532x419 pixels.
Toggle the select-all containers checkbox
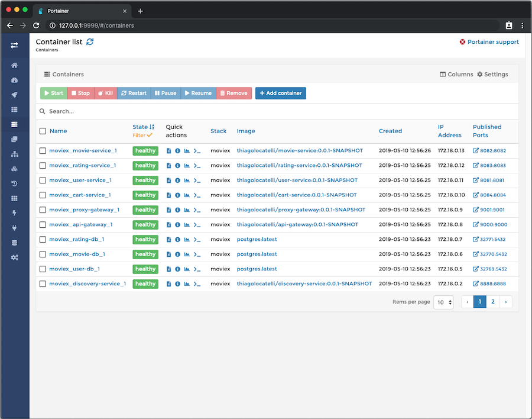point(43,131)
